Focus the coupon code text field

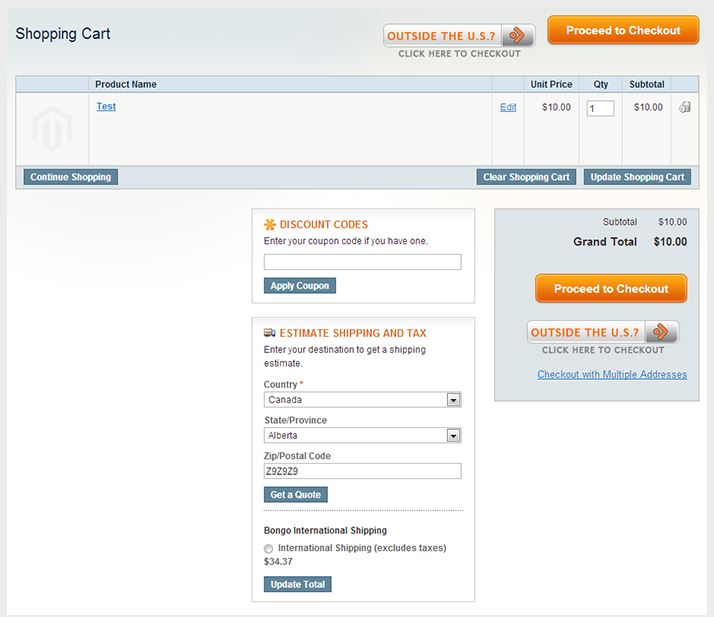pyautogui.click(x=362, y=262)
